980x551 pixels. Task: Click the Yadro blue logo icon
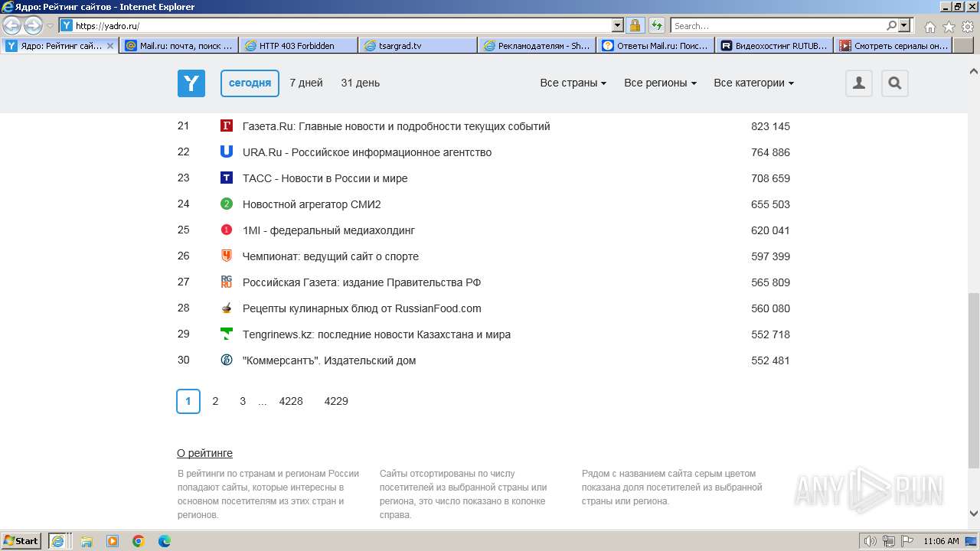[191, 83]
